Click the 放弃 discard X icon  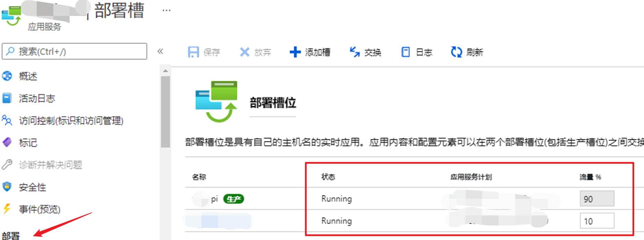coord(244,52)
